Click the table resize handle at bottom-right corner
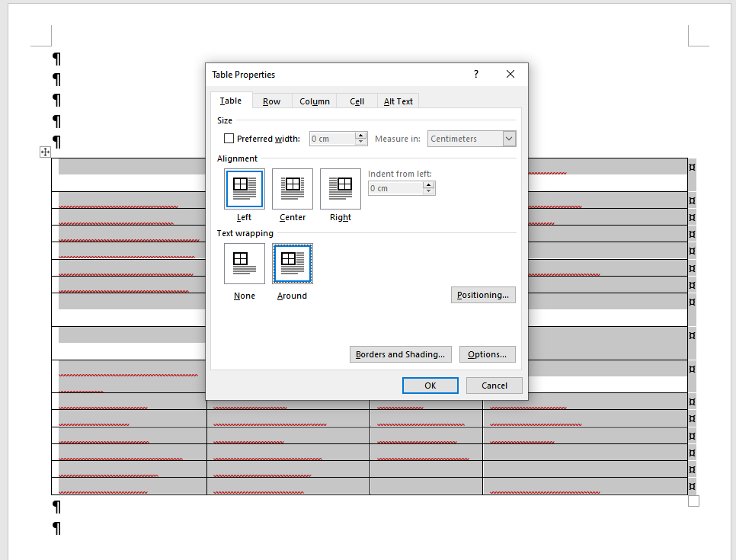The image size is (736, 560). click(694, 501)
